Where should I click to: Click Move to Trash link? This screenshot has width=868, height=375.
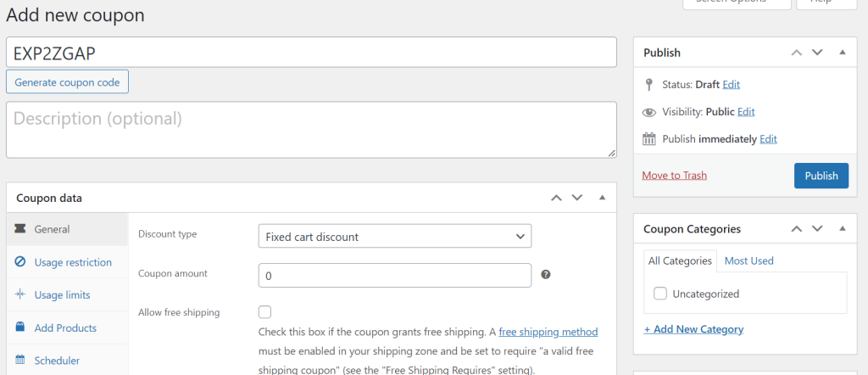674,175
